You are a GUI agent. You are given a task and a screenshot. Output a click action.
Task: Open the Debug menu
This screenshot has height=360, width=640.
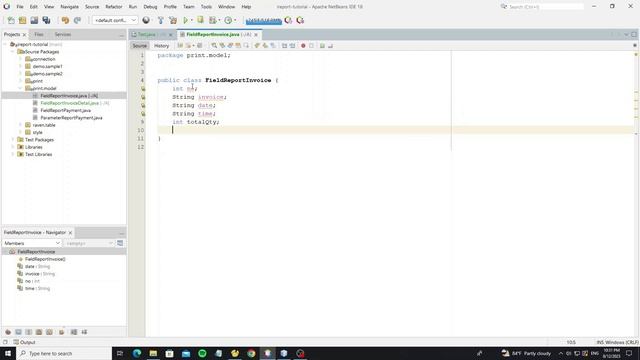(x=150, y=7)
